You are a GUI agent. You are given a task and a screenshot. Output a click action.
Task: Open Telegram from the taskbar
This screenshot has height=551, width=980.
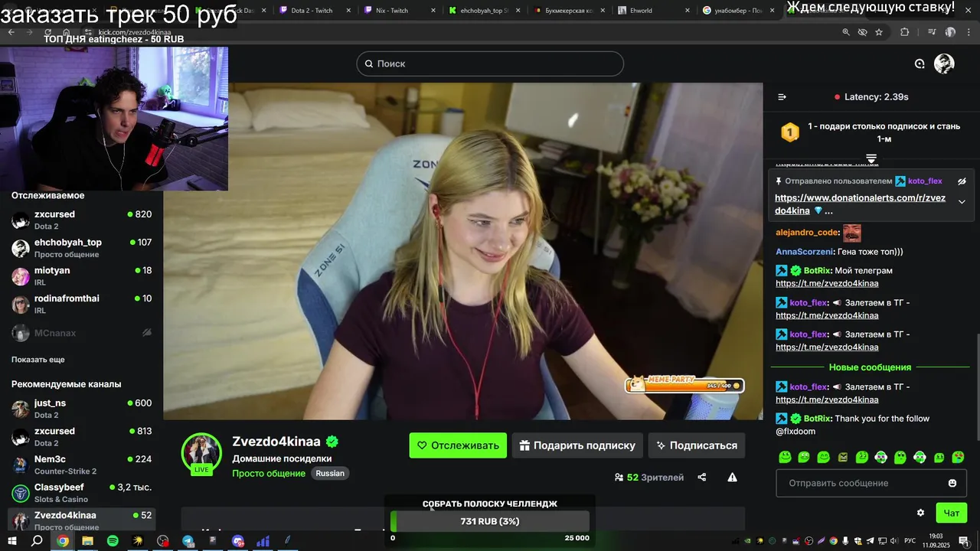click(188, 541)
